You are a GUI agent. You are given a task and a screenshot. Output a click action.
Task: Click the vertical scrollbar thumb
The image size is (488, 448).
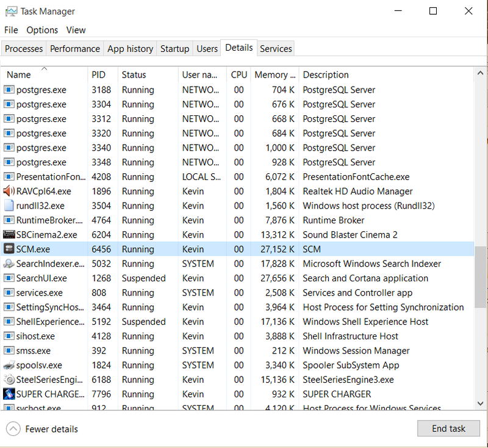click(480, 277)
